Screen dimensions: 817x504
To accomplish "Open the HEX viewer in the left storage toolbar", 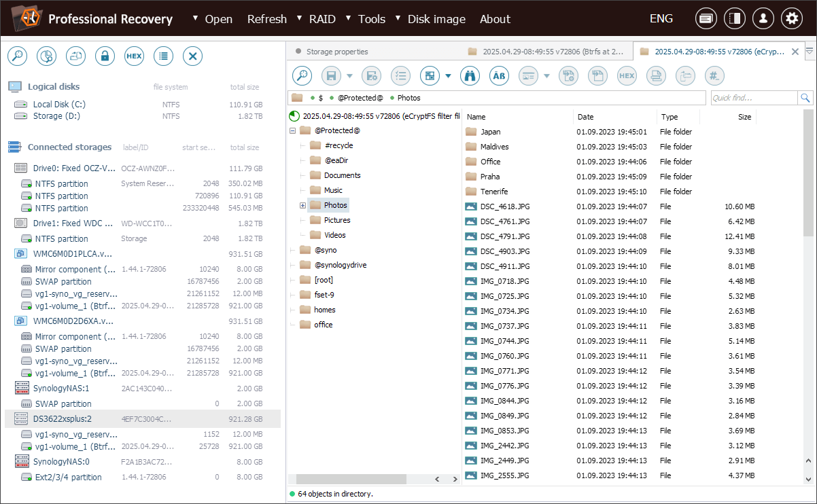I will tap(134, 56).
